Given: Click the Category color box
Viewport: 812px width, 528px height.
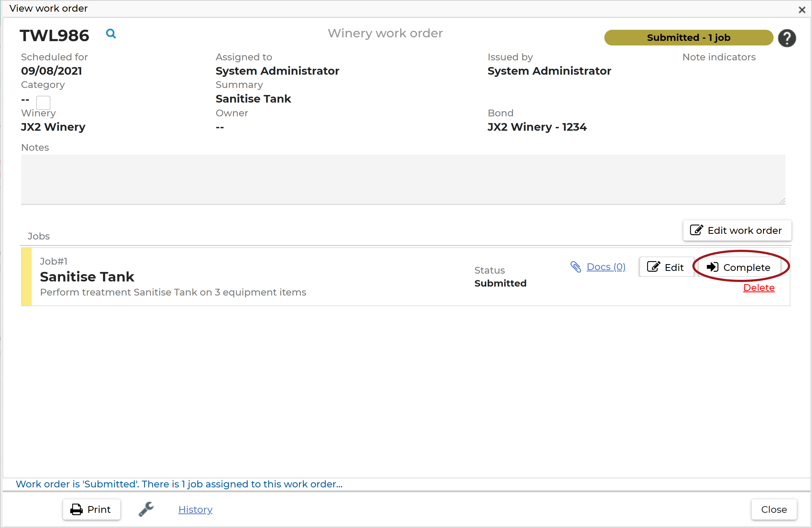Looking at the screenshot, I should coord(43,102).
